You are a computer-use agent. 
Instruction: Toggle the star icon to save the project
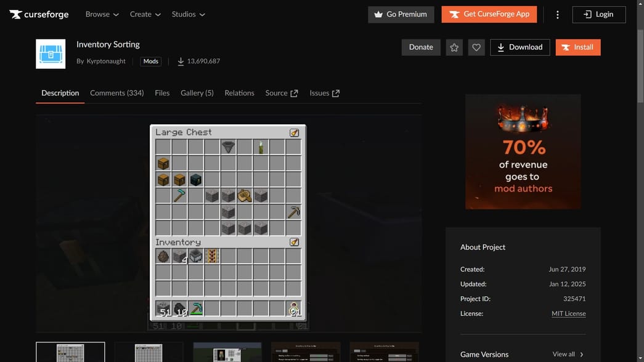[454, 47]
